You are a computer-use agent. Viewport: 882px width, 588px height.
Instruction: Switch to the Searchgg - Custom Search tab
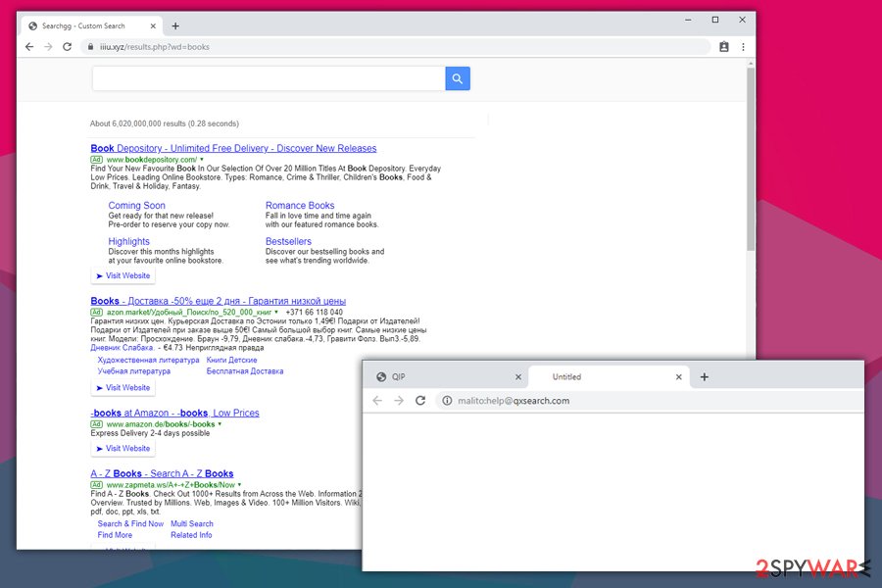tap(92, 25)
